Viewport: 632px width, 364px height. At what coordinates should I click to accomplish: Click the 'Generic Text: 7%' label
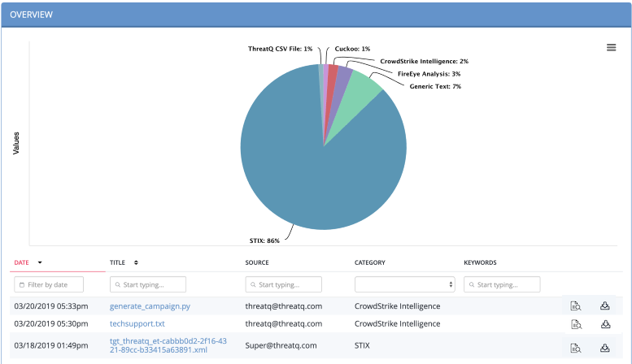pos(435,87)
